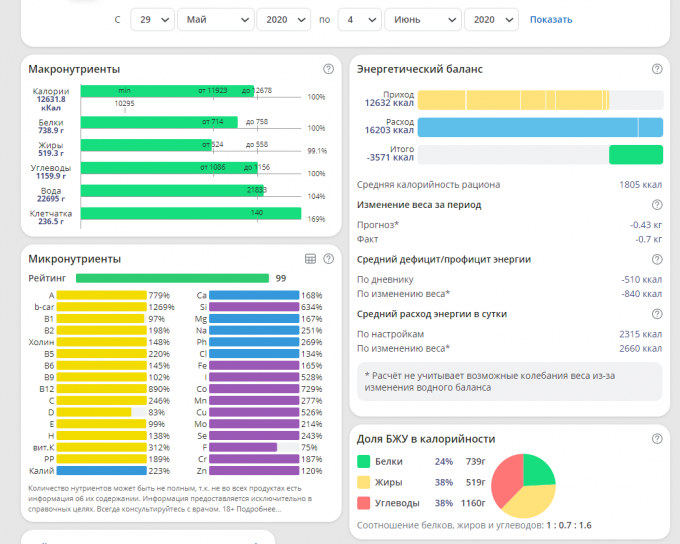
Task: Click the Показать button
Action: (x=551, y=19)
